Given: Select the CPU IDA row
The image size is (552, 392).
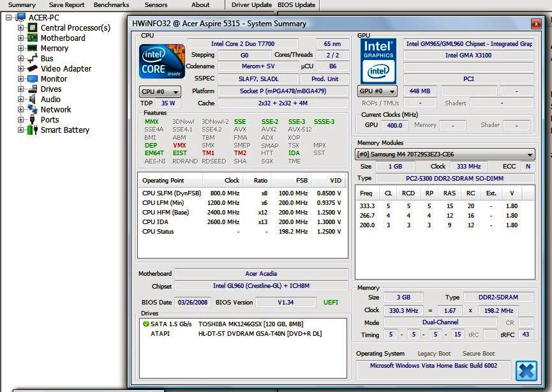Looking at the screenshot, I should point(241,222).
